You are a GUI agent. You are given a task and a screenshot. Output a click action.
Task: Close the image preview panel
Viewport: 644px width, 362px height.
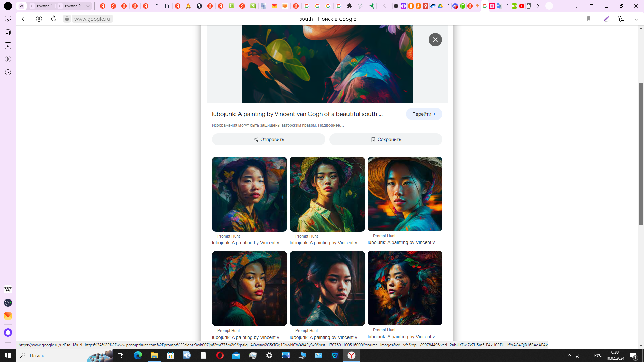pyautogui.click(x=435, y=40)
